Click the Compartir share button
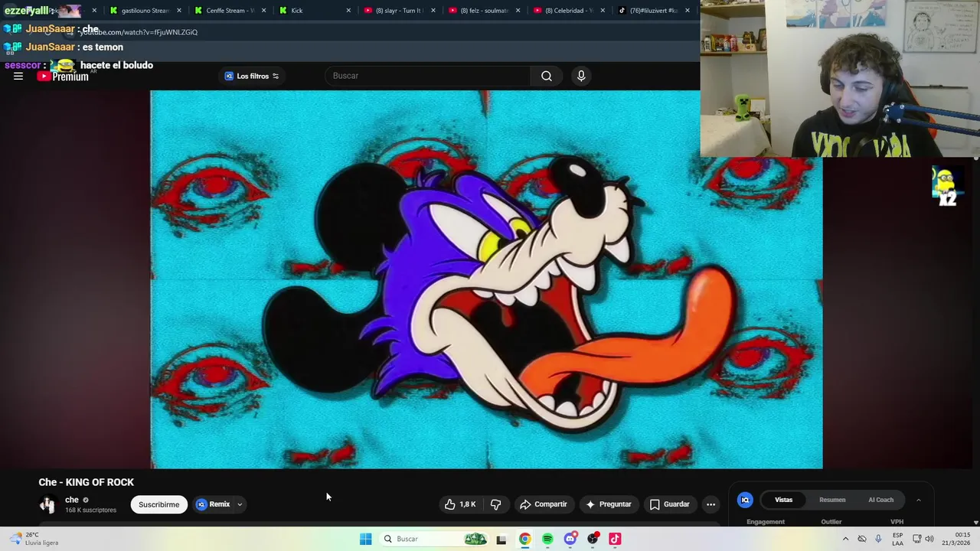This screenshot has height=551, width=980. coord(544,504)
